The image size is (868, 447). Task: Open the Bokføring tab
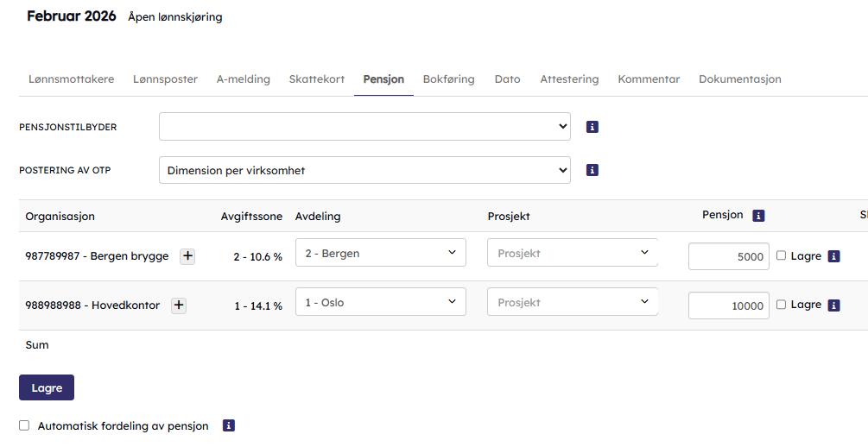tap(448, 79)
